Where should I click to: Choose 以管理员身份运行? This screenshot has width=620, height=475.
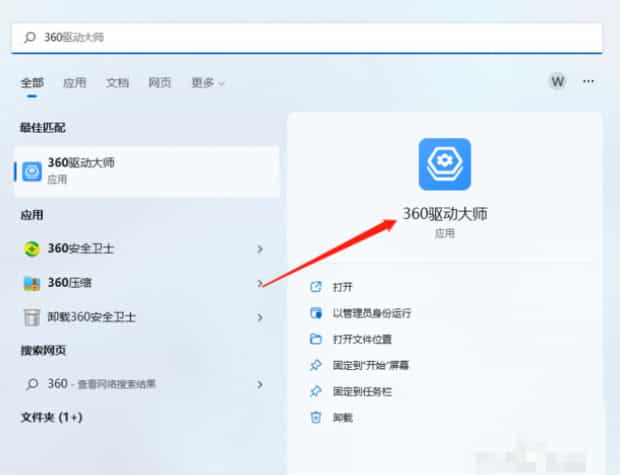pos(372,313)
